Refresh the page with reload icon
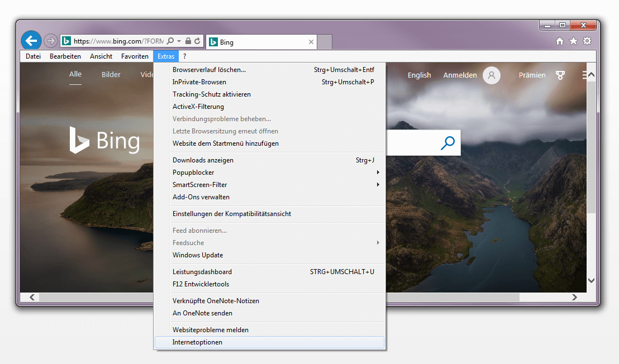619x364 pixels. tap(197, 41)
